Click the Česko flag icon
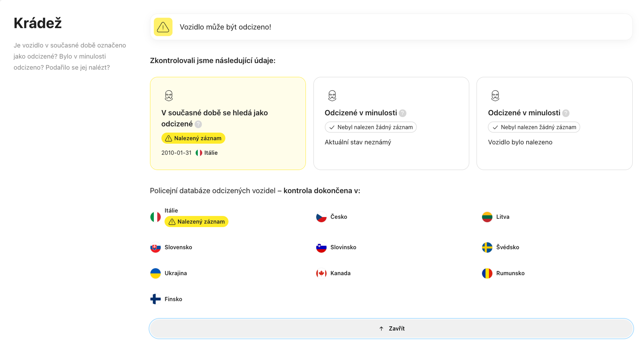Viewport: 644px width, 348px height. (321, 217)
